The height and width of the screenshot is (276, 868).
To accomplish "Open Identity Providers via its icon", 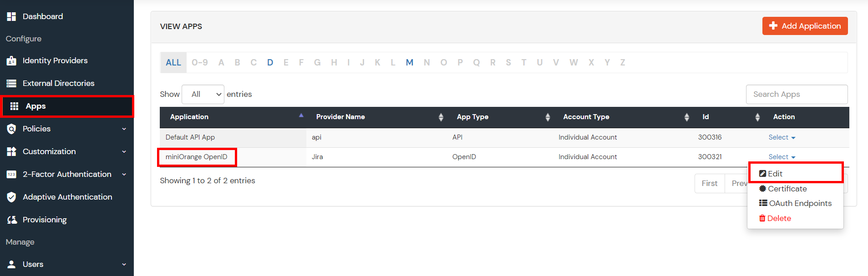I will (x=11, y=61).
